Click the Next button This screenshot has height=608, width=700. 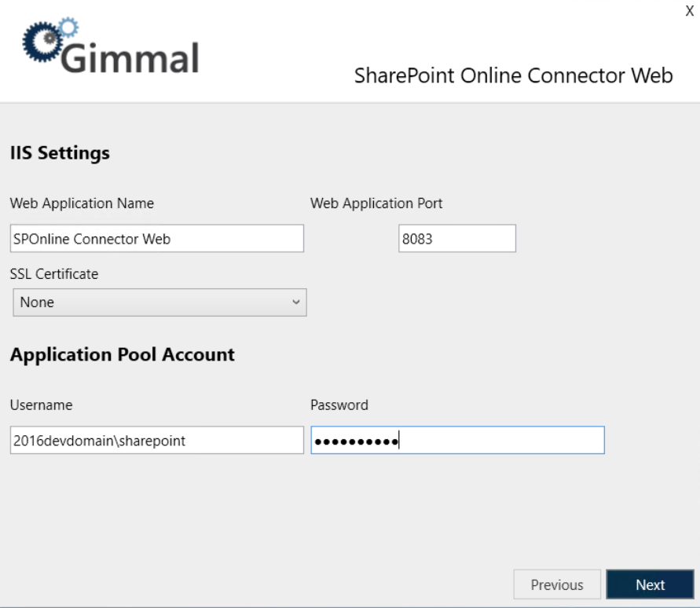[x=650, y=584]
